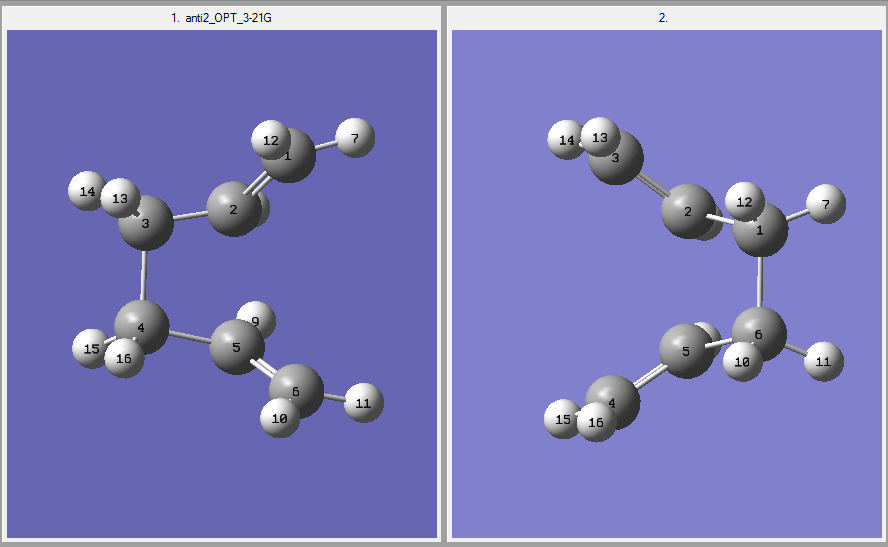Pick hydrogen atom 11 in anti2_OPT_3-21G panel

364,403
